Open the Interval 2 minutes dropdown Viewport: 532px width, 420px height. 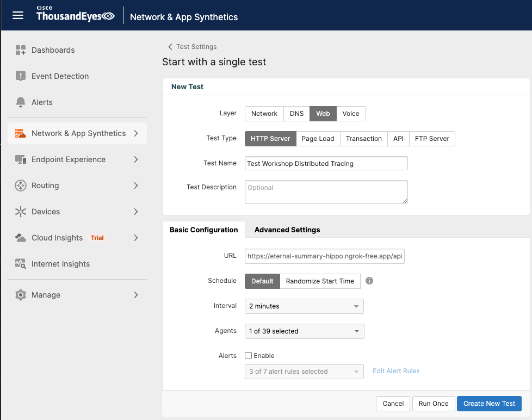pyautogui.click(x=304, y=306)
